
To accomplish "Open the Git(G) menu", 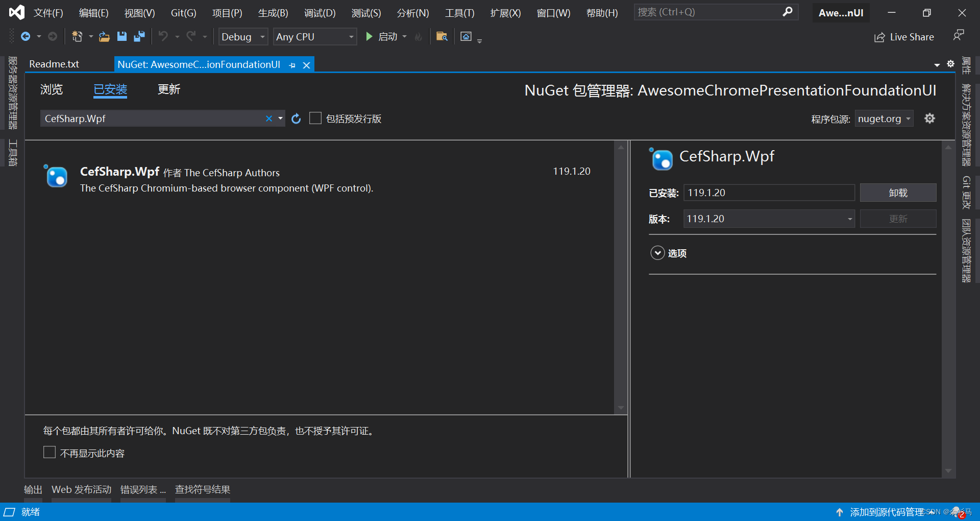I will pos(183,13).
